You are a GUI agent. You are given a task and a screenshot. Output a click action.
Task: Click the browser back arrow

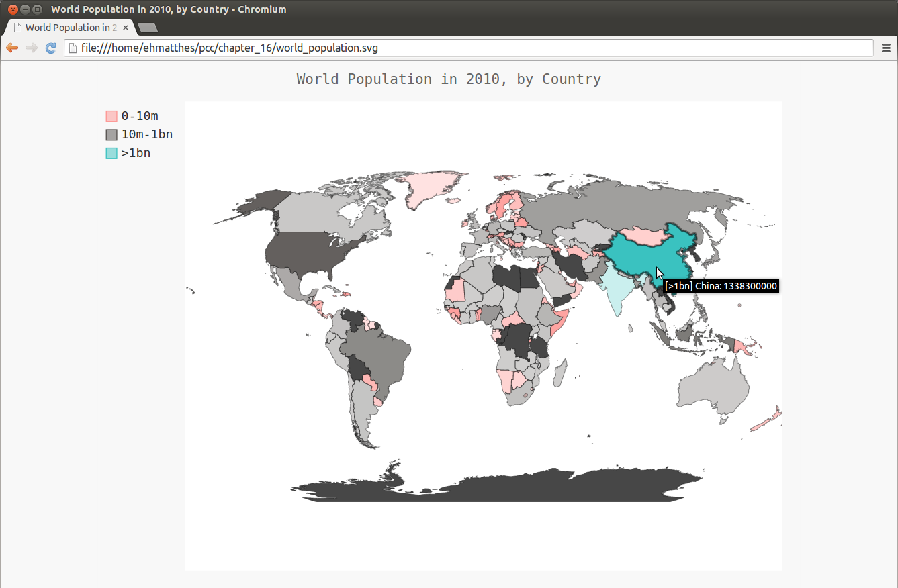[x=11, y=48]
